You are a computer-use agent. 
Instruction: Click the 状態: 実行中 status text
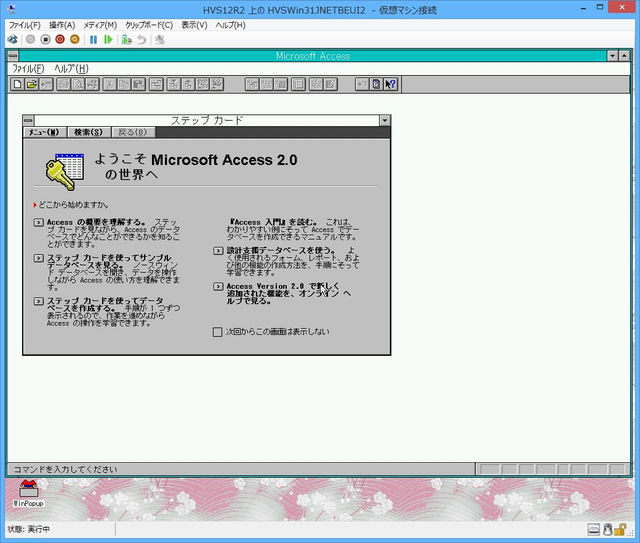(x=29, y=529)
